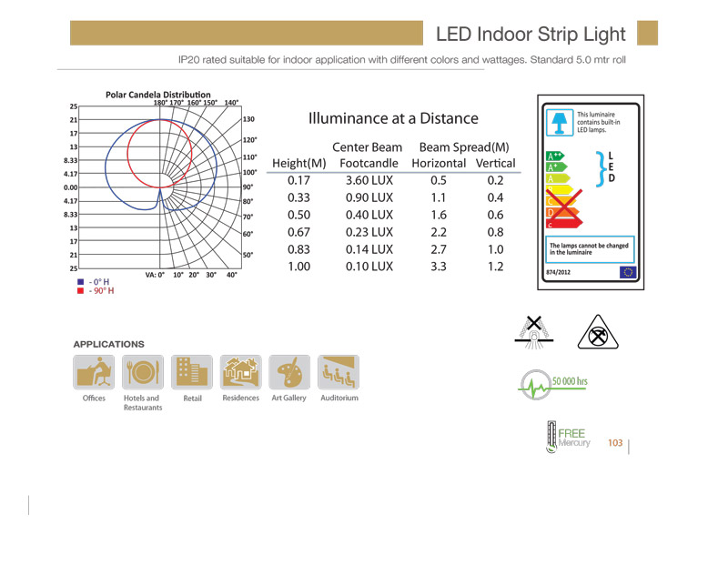Click the '0.14 LUX' table cell
Viewport: 728px width, 565px height.
pyautogui.click(x=369, y=249)
